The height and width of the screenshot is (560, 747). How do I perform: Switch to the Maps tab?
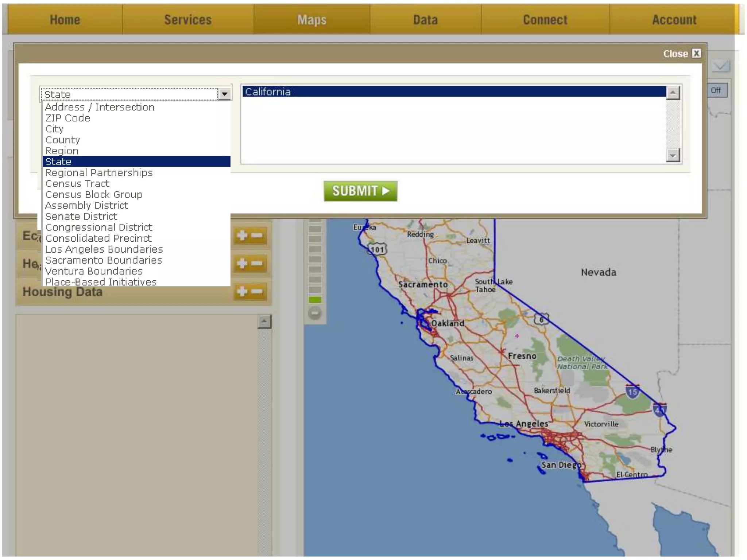312,20
